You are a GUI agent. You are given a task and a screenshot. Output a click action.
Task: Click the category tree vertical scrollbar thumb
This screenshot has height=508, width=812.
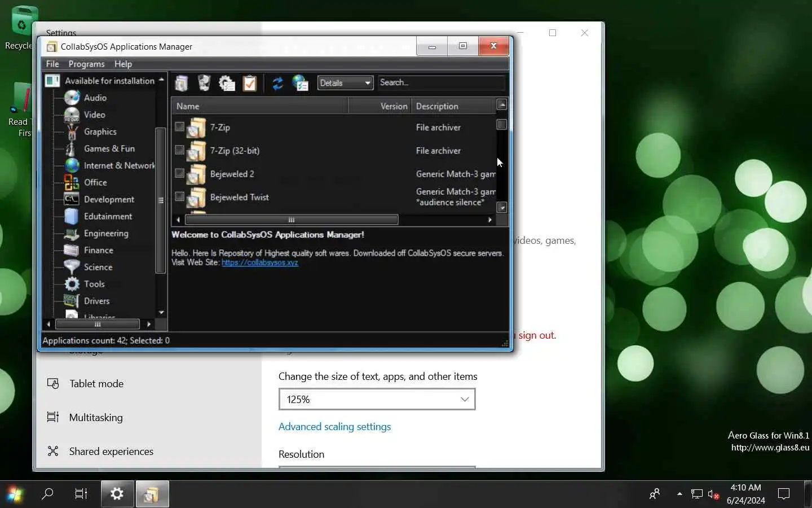click(161, 200)
